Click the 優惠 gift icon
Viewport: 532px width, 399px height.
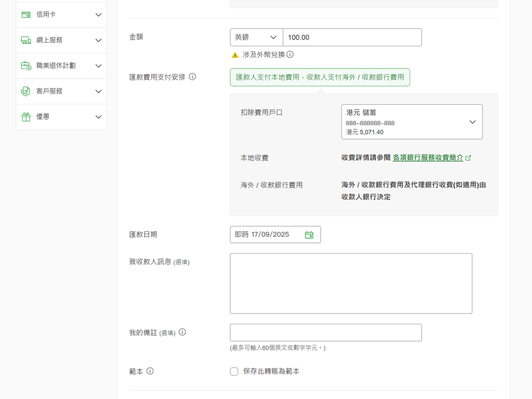[26, 117]
